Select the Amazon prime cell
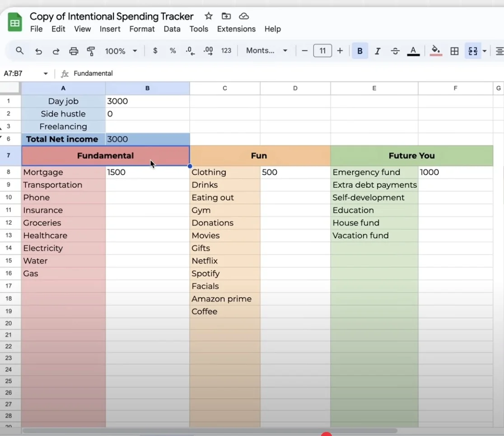 coord(225,299)
